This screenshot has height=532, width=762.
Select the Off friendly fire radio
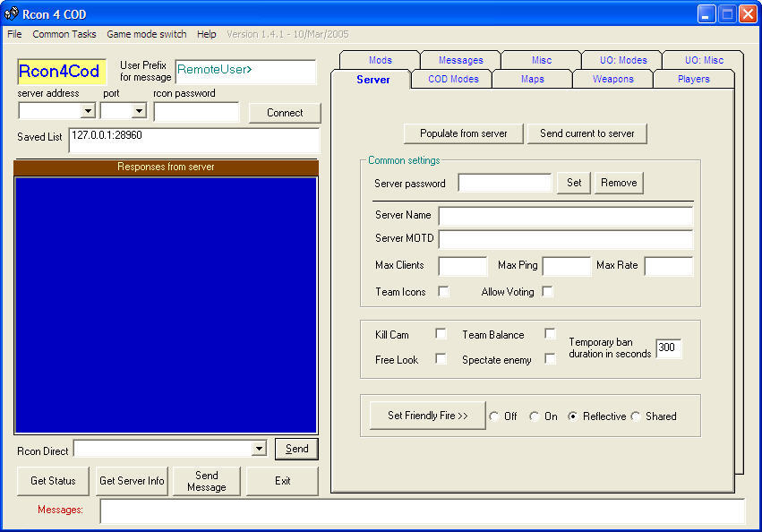pos(494,416)
